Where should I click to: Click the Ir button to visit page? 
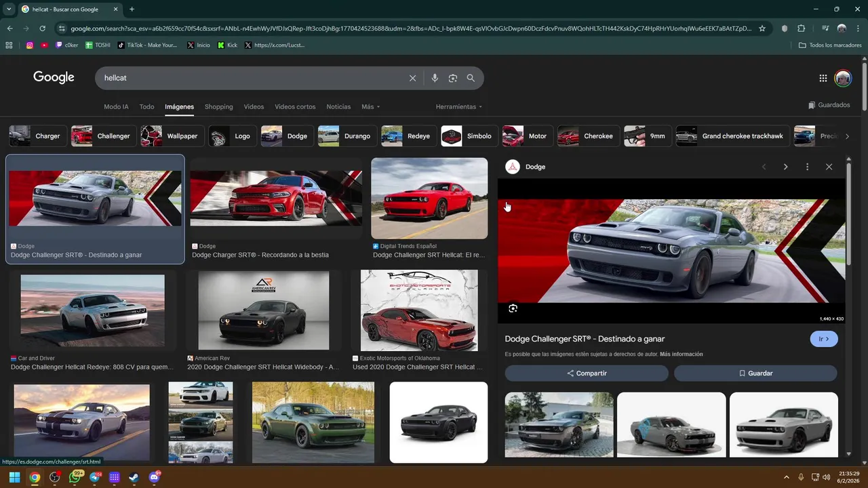(824, 339)
